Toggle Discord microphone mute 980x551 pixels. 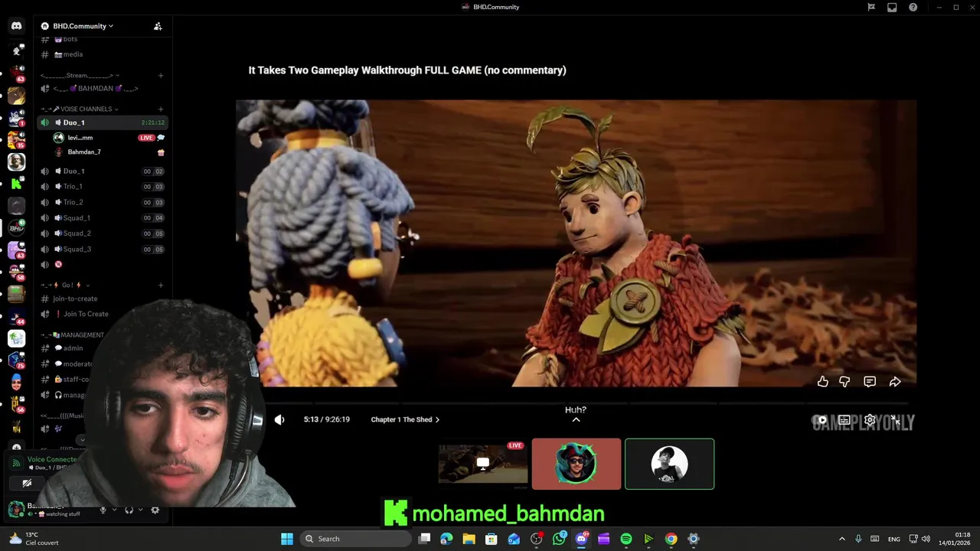pyautogui.click(x=103, y=510)
